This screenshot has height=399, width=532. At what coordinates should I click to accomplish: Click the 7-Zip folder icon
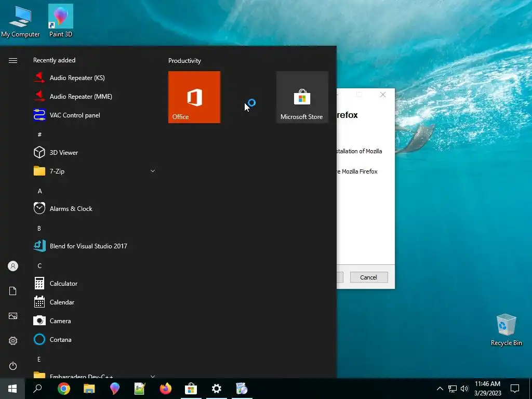pos(39,170)
